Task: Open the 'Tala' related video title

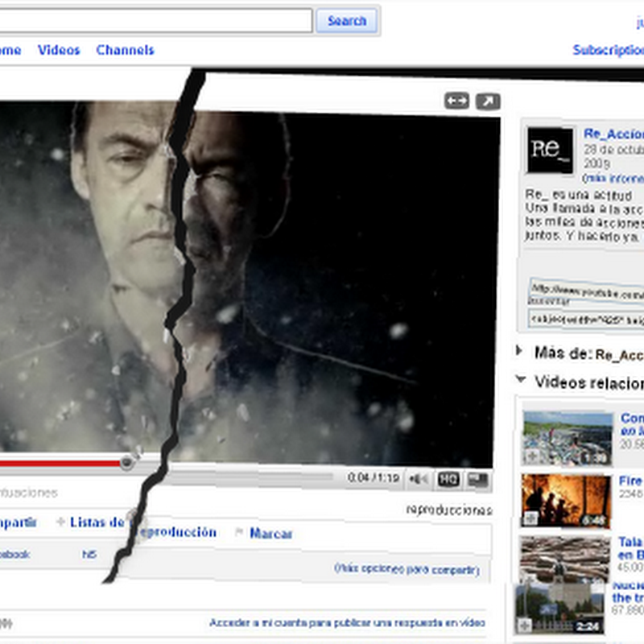Action: click(x=631, y=542)
